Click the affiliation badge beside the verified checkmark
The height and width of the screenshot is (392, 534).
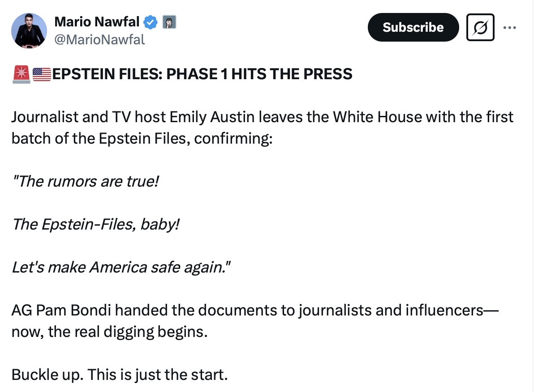(168, 21)
